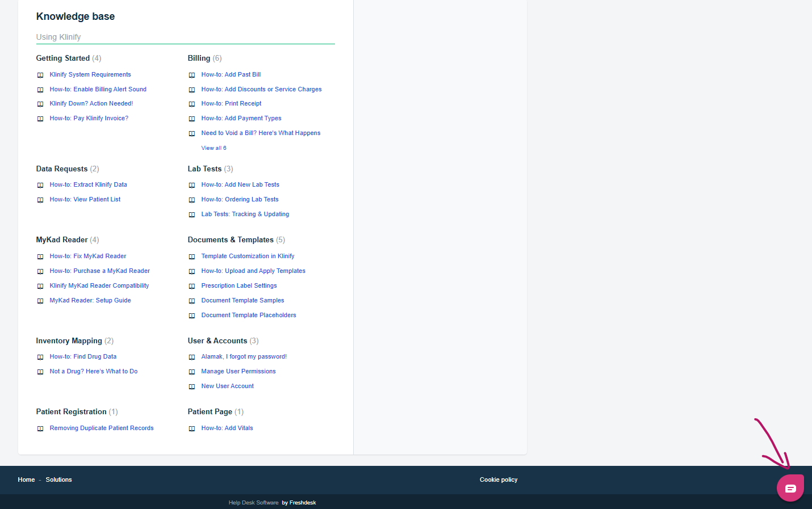Visit the Freshdesk link in footer

coord(299,502)
